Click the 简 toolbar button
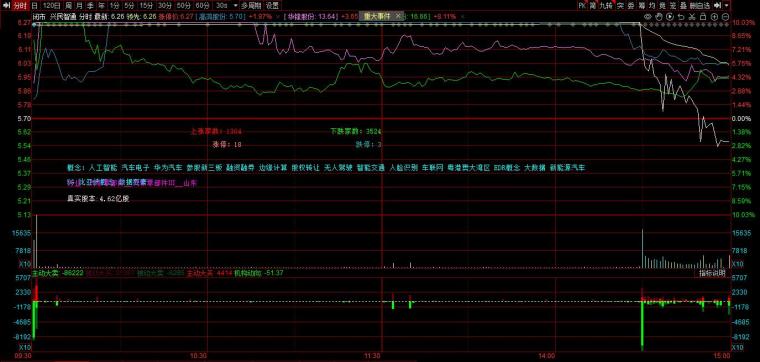760x362 pixels. (x=593, y=5)
